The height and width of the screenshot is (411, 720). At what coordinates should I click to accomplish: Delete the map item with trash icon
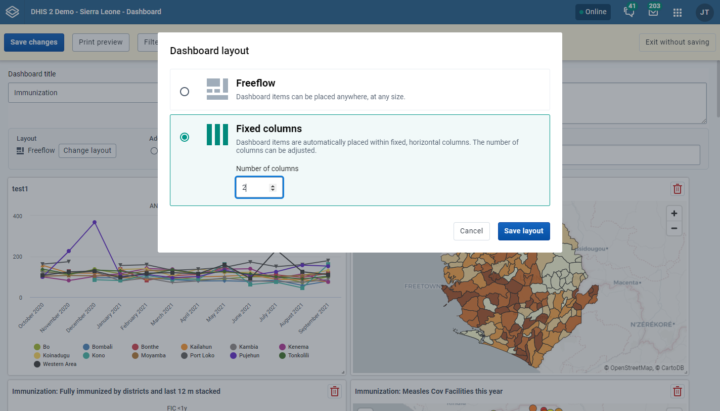pyautogui.click(x=677, y=189)
